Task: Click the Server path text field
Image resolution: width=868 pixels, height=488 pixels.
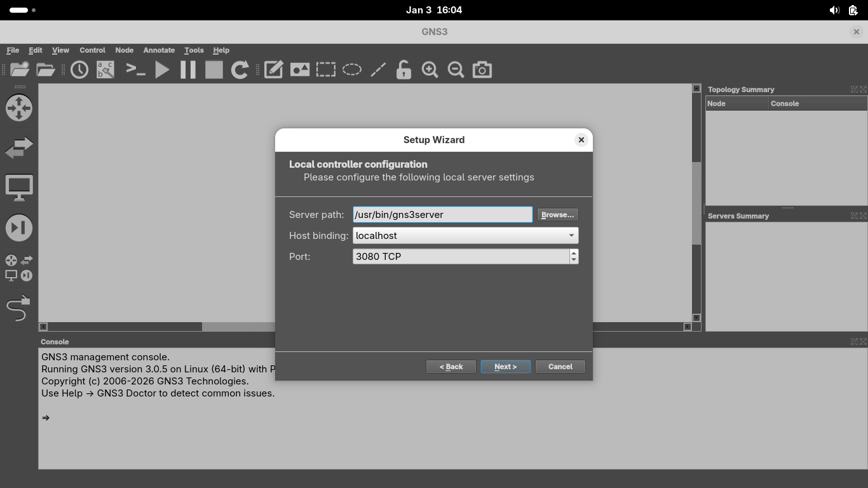Action: click(x=442, y=215)
